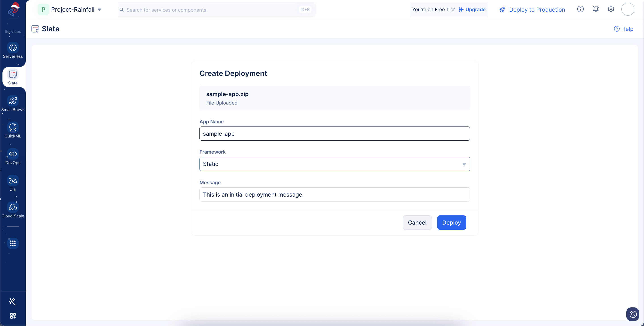Select the Slate service in sidebar

pos(13,77)
